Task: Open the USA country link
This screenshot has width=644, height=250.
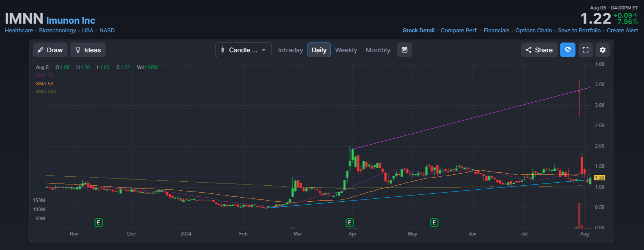Action: (88, 31)
